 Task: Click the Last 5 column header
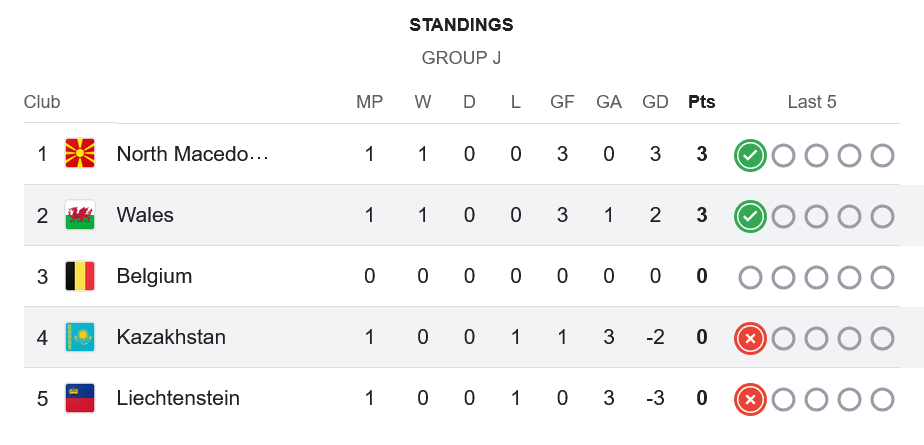click(x=812, y=102)
